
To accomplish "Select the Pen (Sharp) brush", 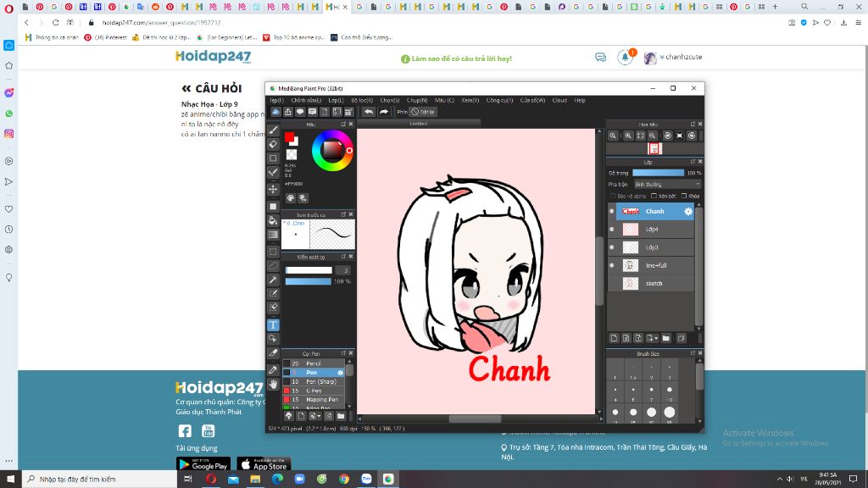I will tap(314, 382).
